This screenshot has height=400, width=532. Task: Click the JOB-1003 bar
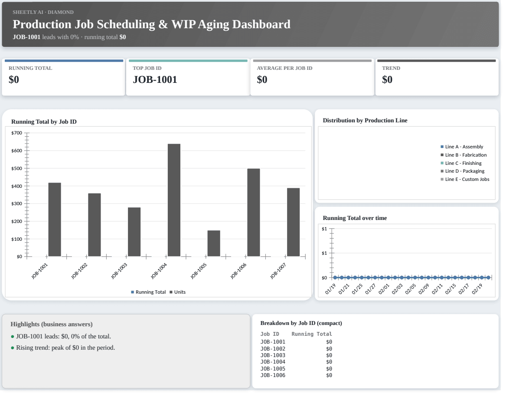point(134,232)
